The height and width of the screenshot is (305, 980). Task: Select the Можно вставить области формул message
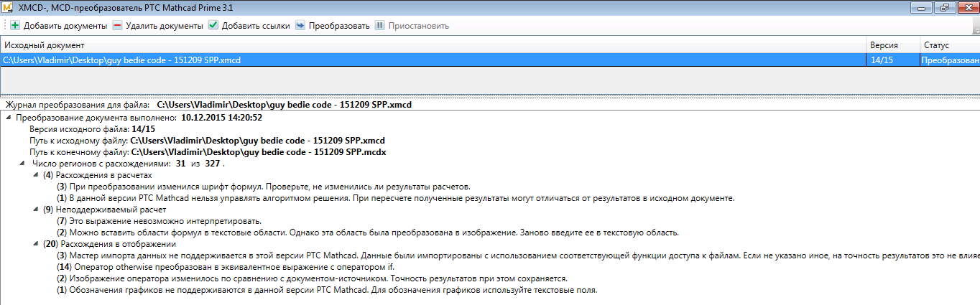point(368,233)
